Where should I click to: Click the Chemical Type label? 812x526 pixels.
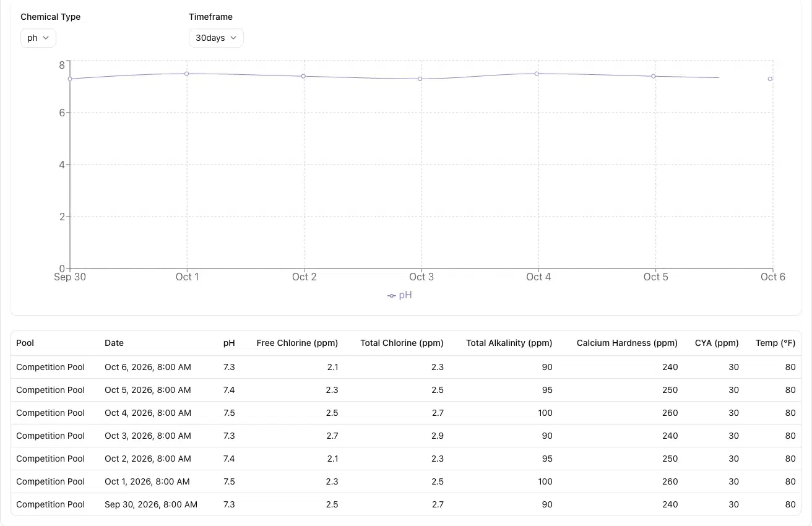pyautogui.click(x=51, y=17)
